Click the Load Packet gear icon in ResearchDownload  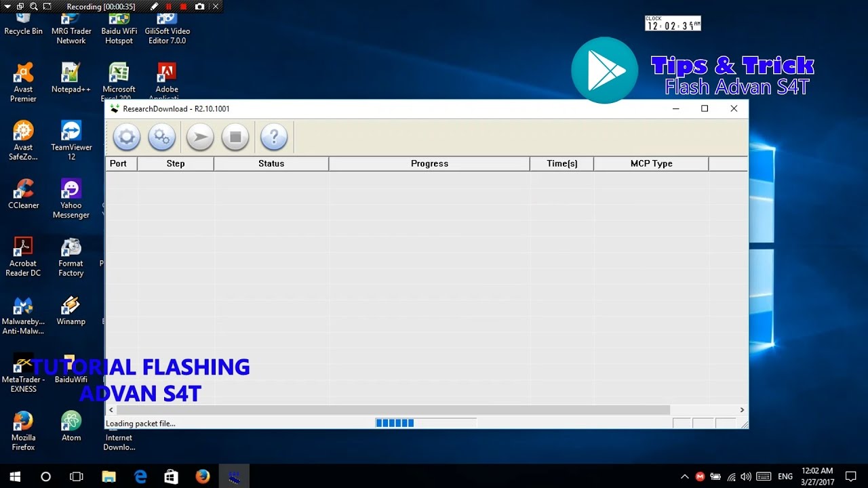(x=126, y=138)
